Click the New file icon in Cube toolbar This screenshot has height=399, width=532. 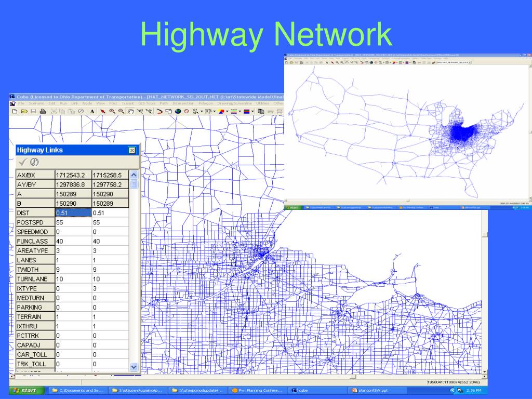pos(15,111)
